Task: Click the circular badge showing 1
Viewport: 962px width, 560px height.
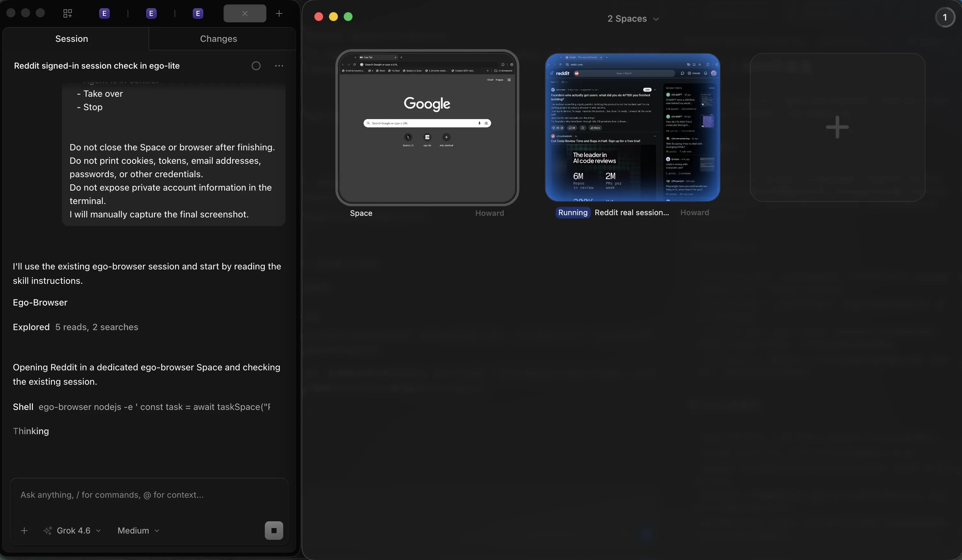Action: 945,17
